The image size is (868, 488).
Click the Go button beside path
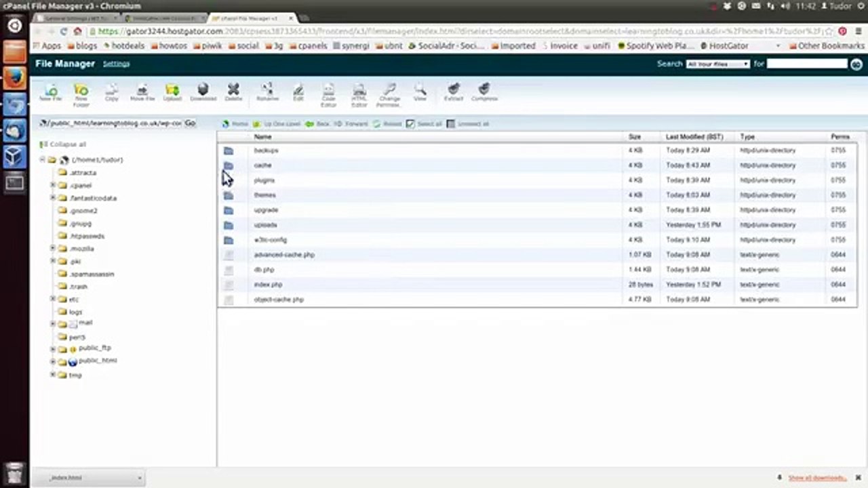pyautogui.click(x=190, y=123)
